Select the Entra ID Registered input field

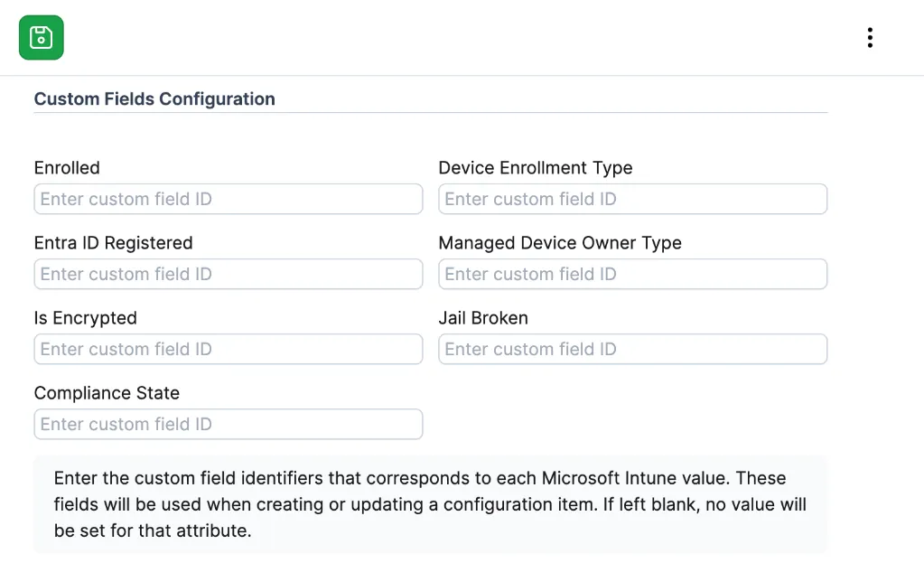(228, 275)
